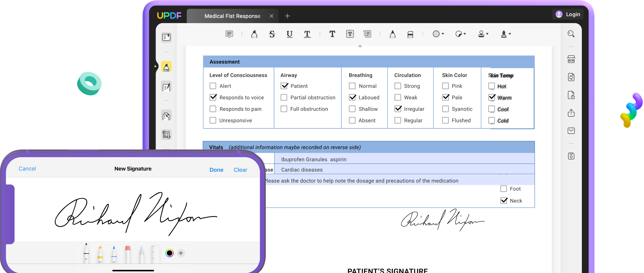Viewport: 644px width, 273px height.
Task: Open the signature pen dropdown arrow
Action: 510,34
